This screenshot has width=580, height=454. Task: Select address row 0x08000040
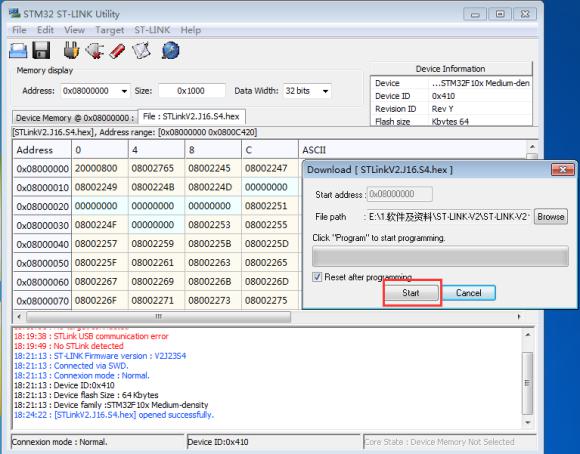[42, 244]
